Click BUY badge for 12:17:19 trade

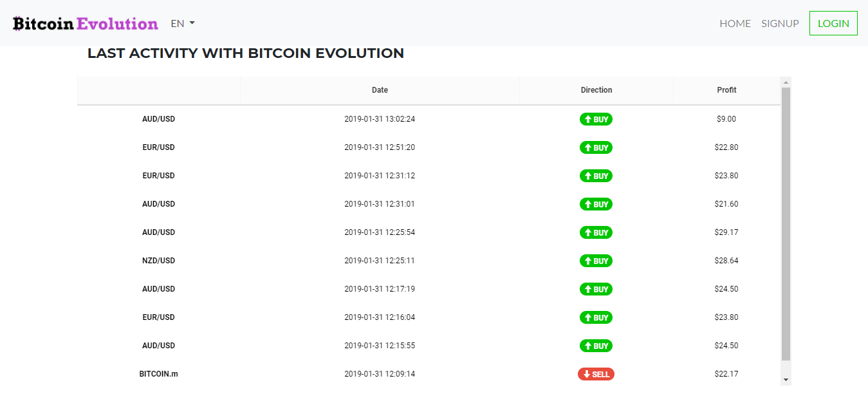click(596, 289)
